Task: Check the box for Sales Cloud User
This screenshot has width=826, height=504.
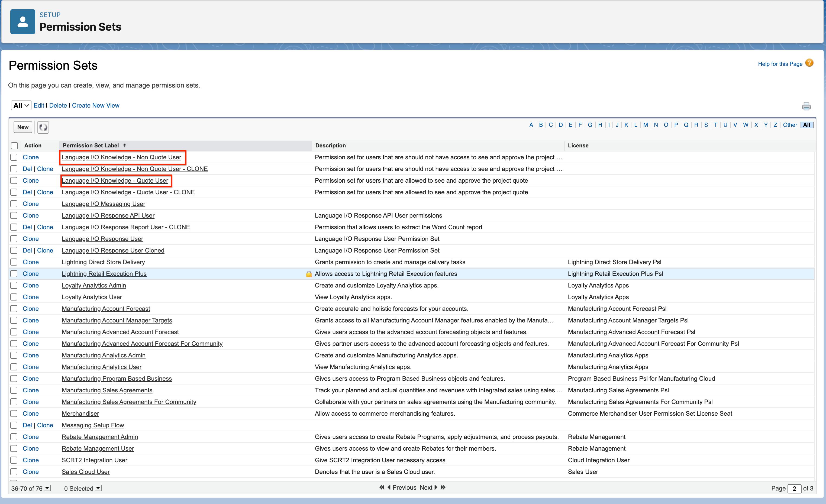Action: point(14,472)
